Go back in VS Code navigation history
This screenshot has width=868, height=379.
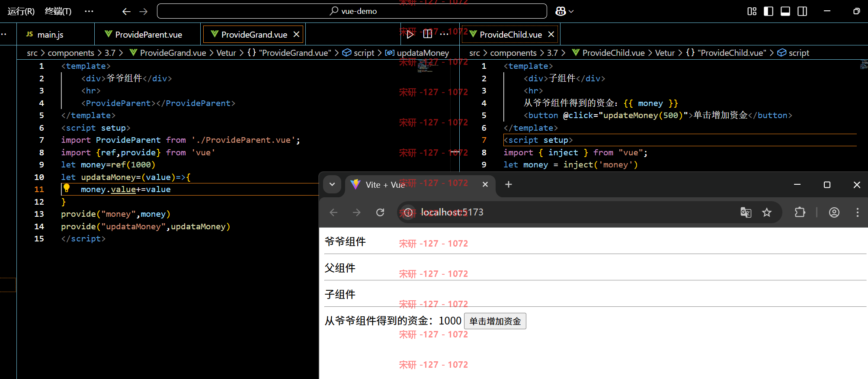(x=126, y=11)
